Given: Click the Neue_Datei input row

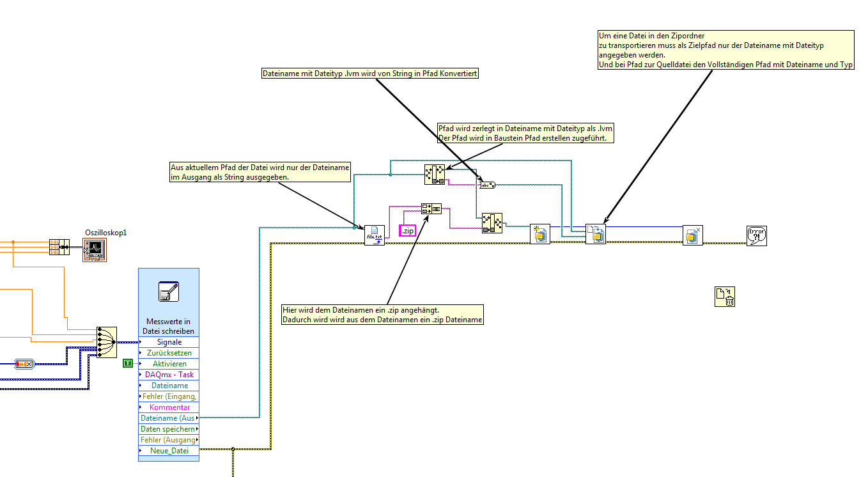Looking at the screenshot, I should (x=169, y=451).
